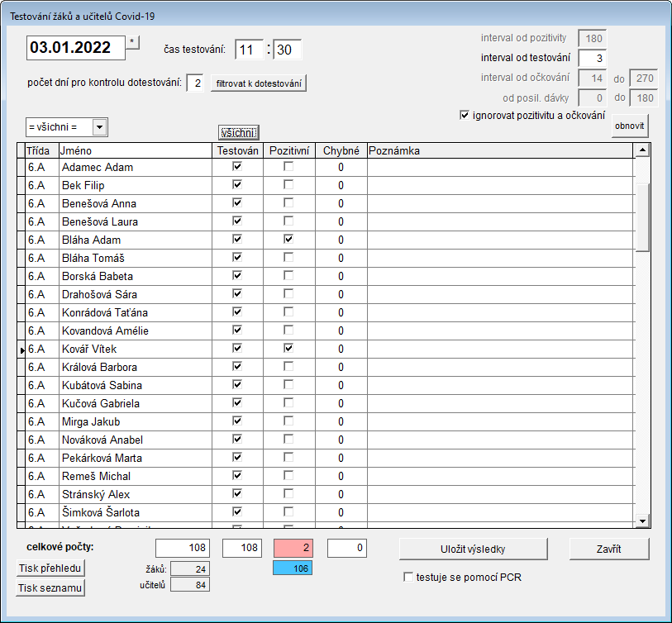The image size is (672, 623).
Task: Click 'filtrovat k dotestování' button
Action: (259, 83)
